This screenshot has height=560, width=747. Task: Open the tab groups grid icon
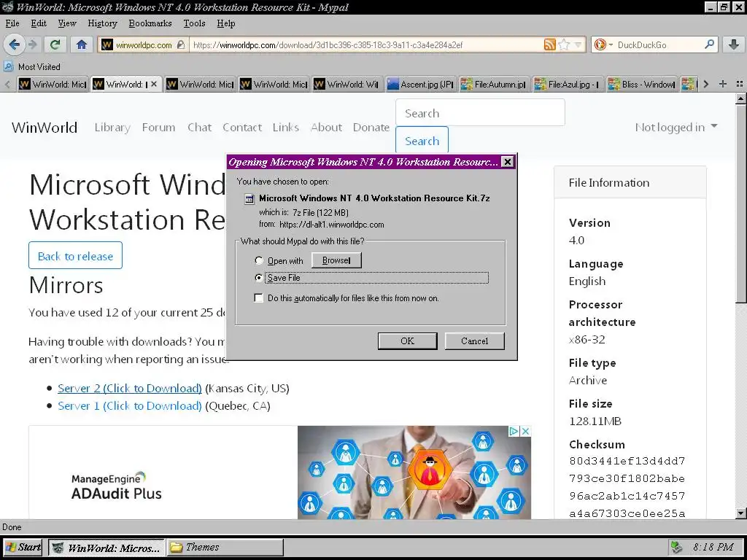point(739,84)
